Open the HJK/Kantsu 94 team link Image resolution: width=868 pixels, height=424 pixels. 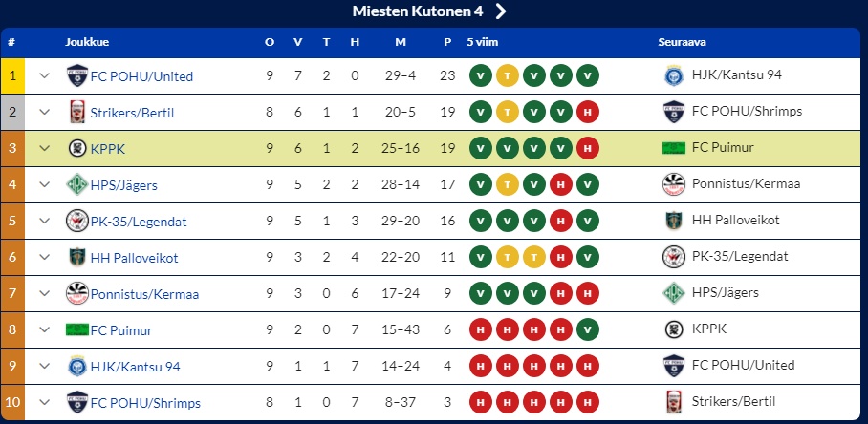click(135, 367)
